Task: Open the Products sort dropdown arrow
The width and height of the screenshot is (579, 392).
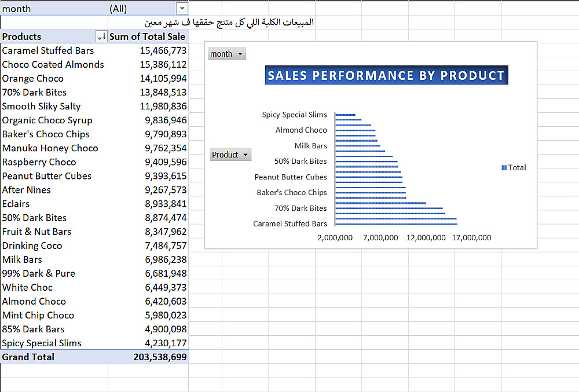Action: (101, 37)
